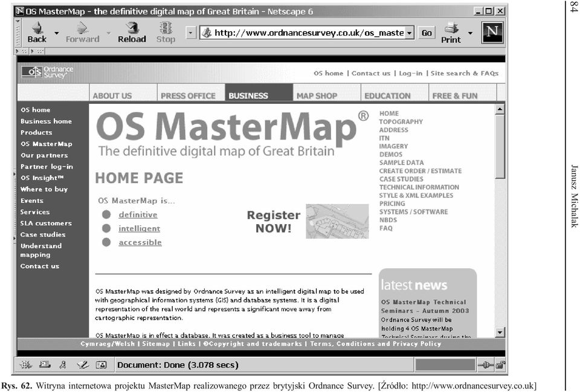The height and width of the screenshot is (392, 580).
Task: Click the Go button
Action: 427,33
